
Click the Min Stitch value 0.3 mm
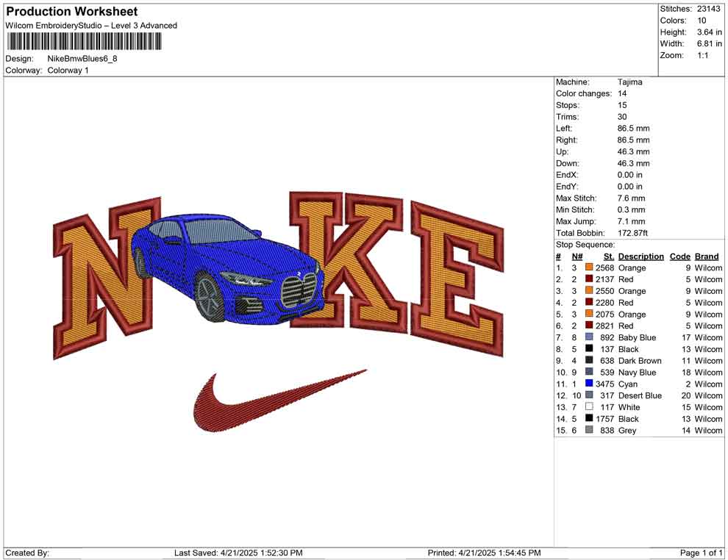coord(631,209)
